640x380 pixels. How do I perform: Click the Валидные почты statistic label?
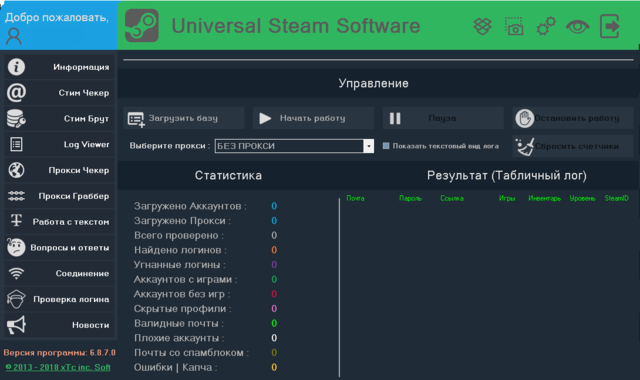pyautogui.click(x=179, y=323)
